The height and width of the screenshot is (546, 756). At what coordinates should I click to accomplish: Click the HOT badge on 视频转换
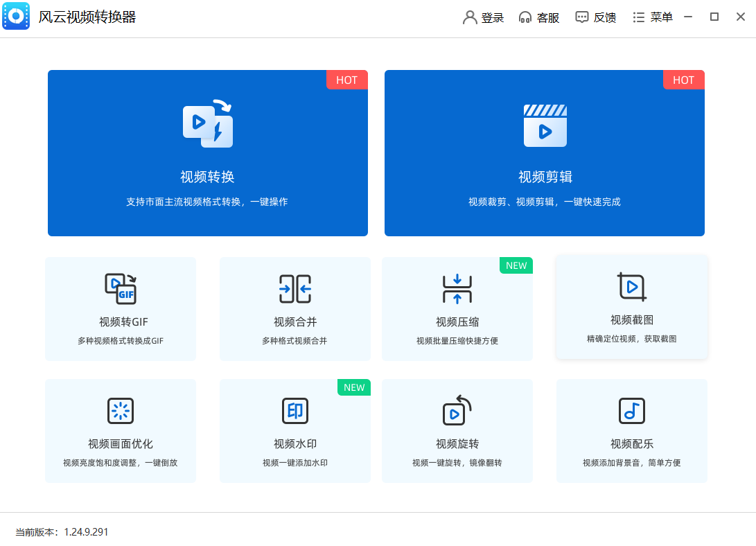point(346,80)
